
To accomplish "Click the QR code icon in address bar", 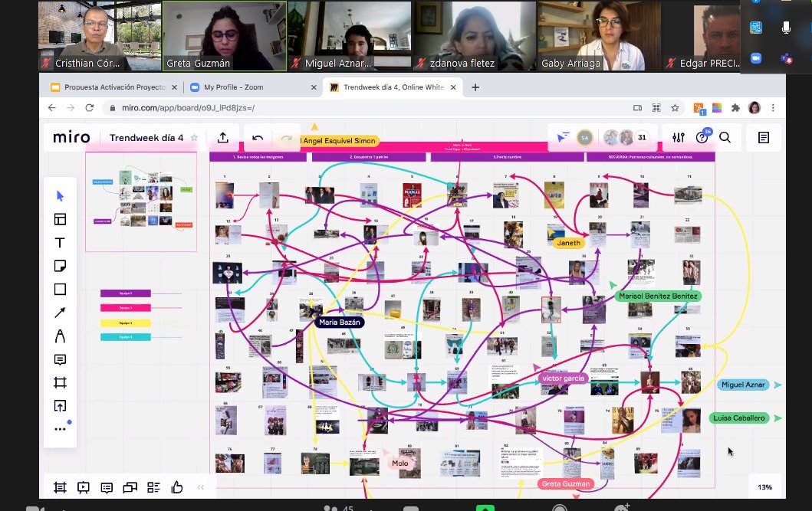I will (656, 107).
